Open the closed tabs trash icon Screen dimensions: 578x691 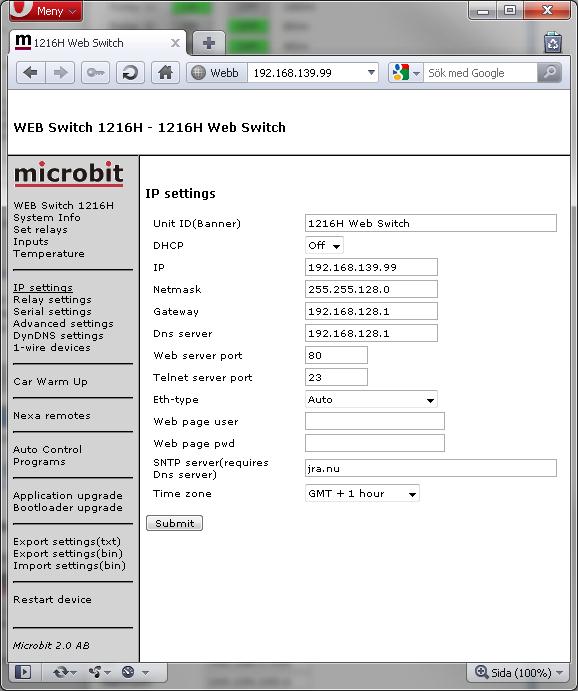(x=552, y=43)
